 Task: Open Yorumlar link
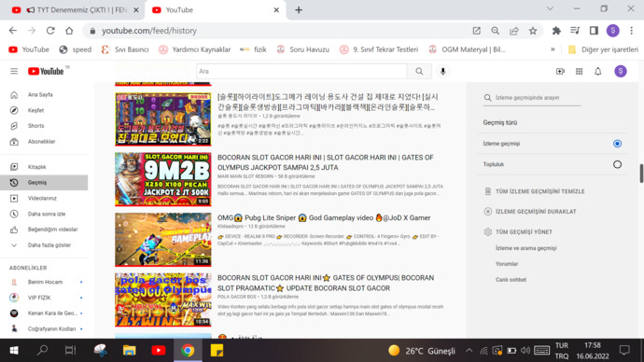507,264
